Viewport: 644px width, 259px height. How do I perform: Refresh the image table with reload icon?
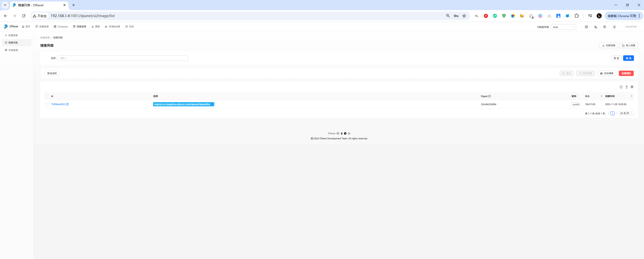click(x=621, y=87)
